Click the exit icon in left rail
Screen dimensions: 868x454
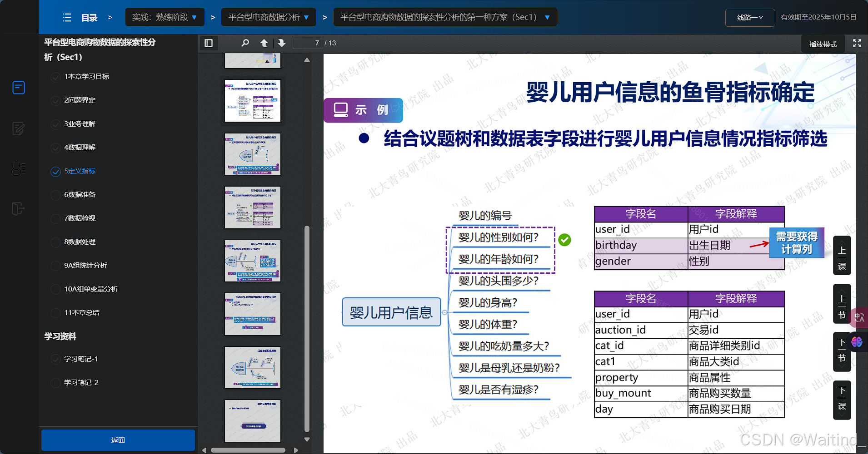pos(18,209)
